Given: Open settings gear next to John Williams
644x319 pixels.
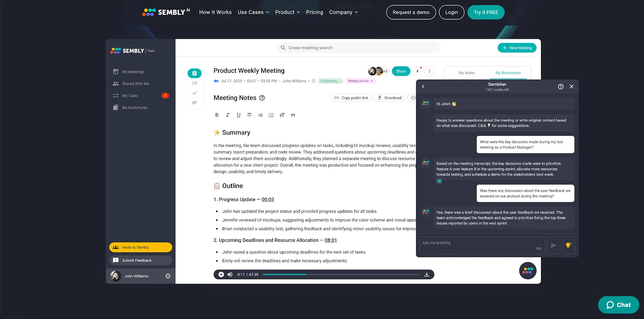Looking at the screenshot, I should click(x=168, y=276).
